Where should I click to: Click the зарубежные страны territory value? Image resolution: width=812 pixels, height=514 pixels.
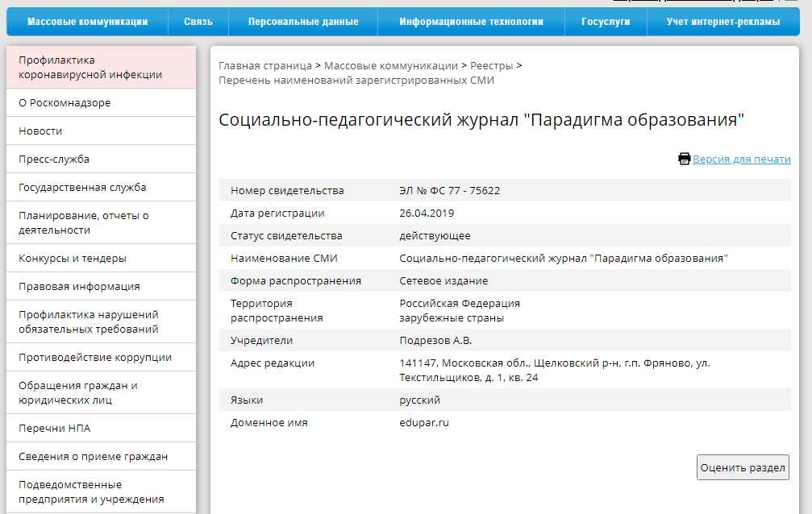pos(452,317)
